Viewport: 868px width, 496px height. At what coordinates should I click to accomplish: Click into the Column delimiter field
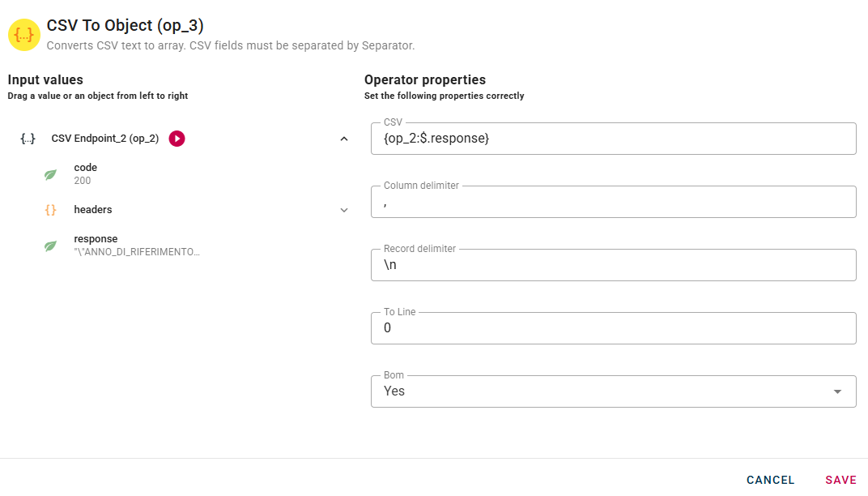613,202
